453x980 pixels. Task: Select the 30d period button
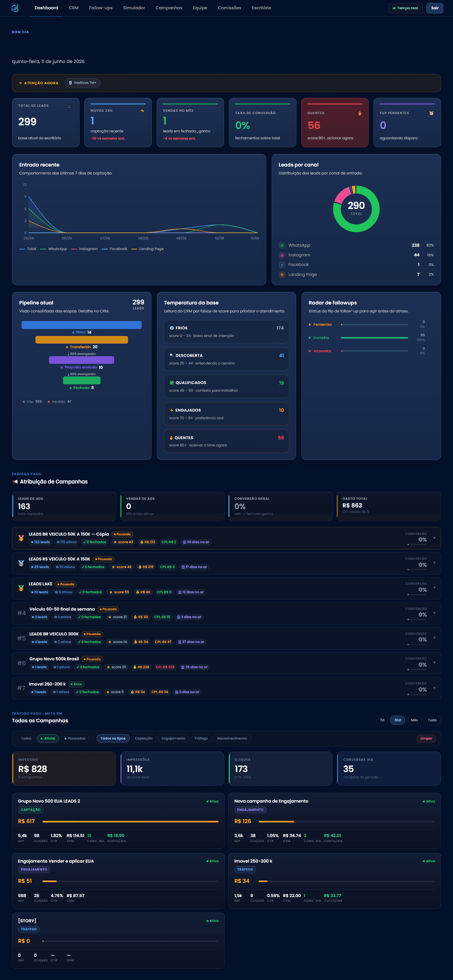[x=398, y=720]
